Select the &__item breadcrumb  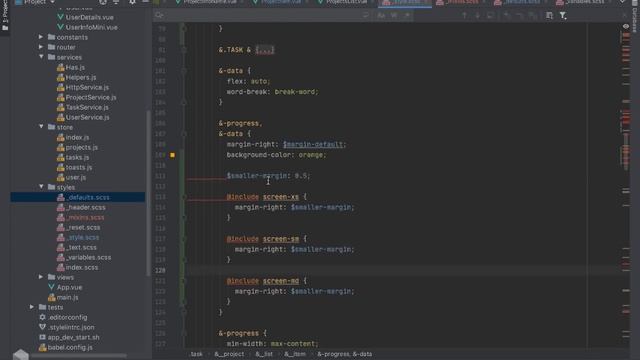coord(295,354)
